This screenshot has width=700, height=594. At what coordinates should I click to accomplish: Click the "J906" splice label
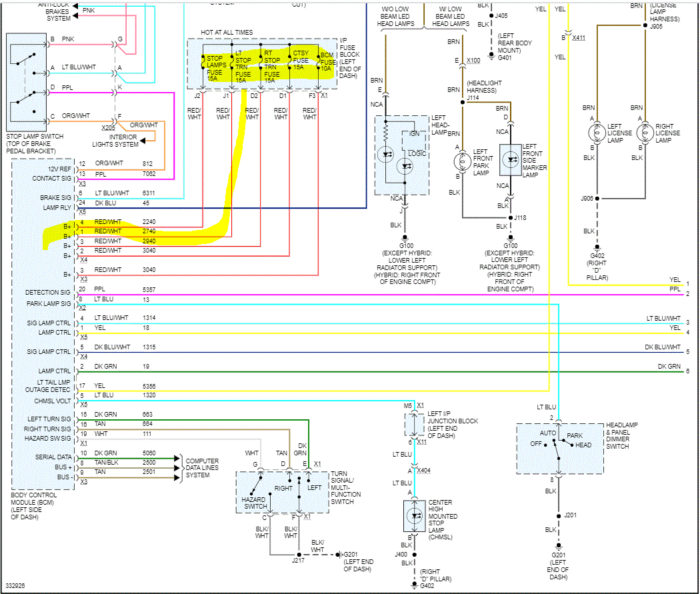click(x=587, y=199)
